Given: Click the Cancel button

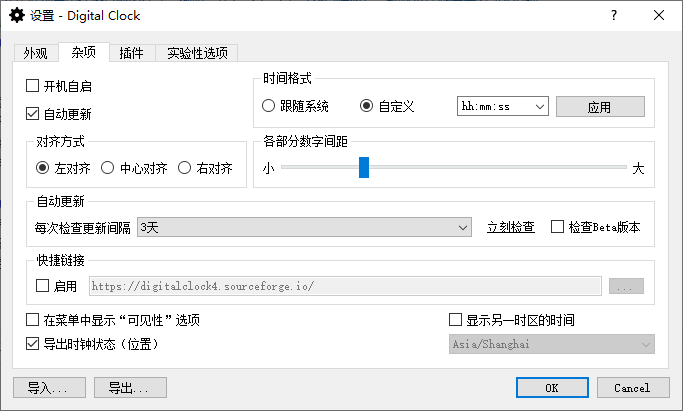Looking at the screenshot, I should pos(633,387).
